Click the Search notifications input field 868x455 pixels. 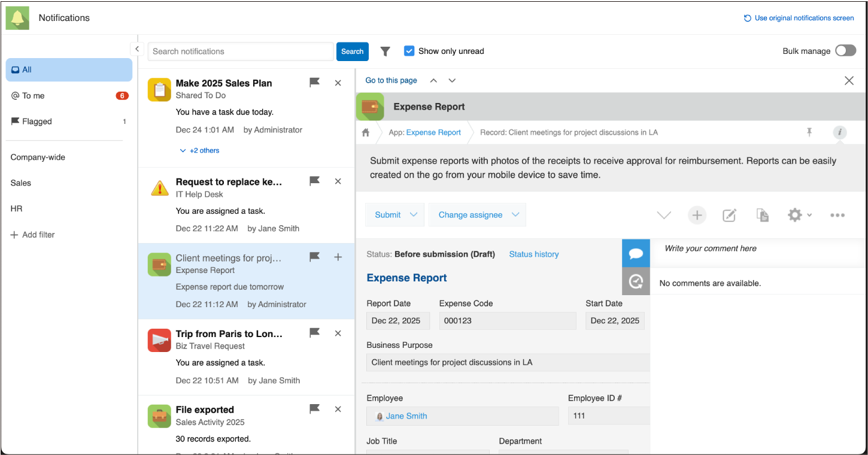tap(240, 51)
